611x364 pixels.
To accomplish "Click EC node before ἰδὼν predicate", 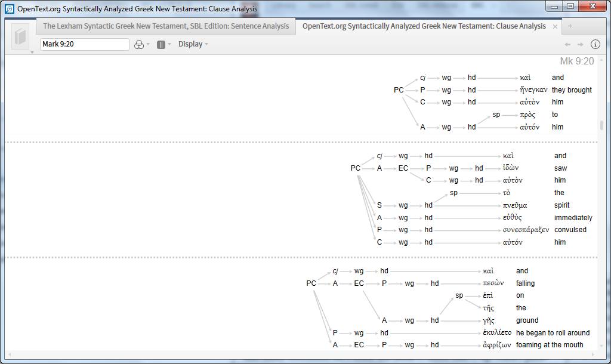I will coord(403,168).
